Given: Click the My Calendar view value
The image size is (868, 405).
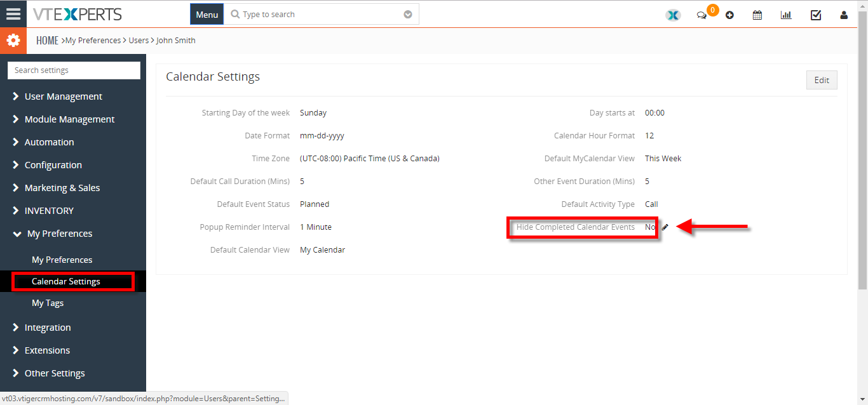Looking at the screenshot, I should tap(323, 250).
